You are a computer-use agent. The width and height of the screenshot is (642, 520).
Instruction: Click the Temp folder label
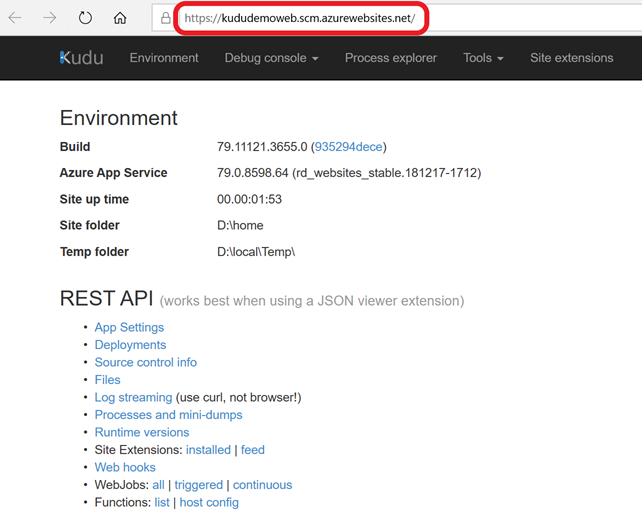(x=94, y=251)
